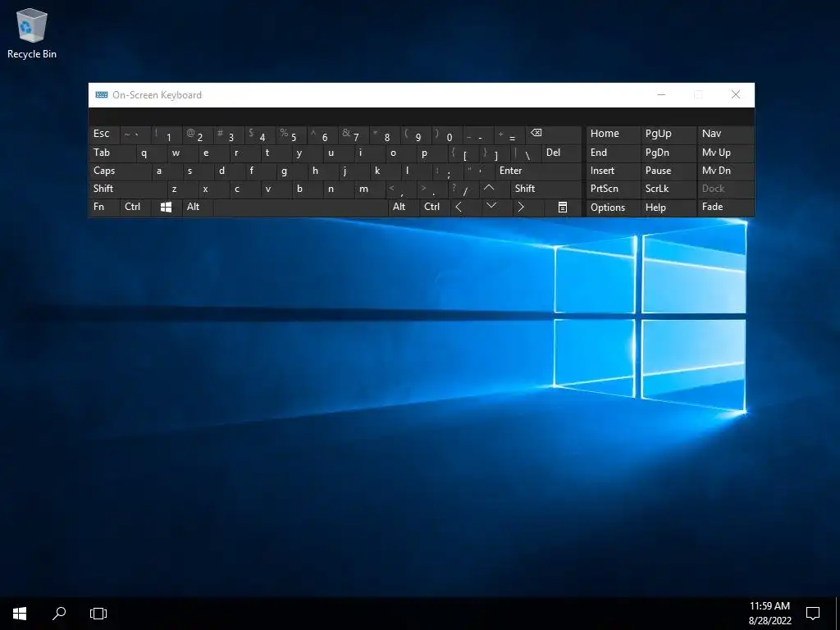Click the m key
The image size is (840, 630).
coord(370,189)
